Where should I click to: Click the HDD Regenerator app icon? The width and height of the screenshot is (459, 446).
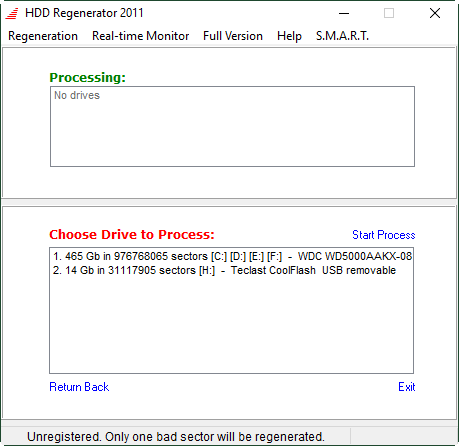[x=12, y=13]
